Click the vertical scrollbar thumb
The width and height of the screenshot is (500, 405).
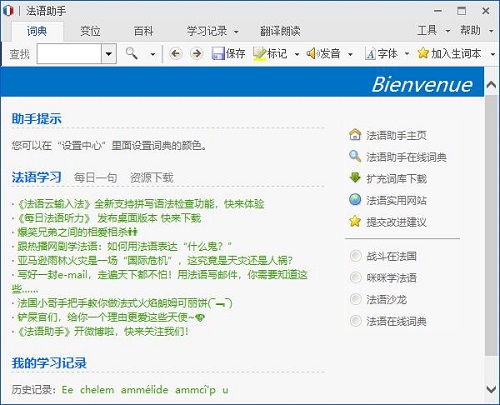click(x=491, y=225)
